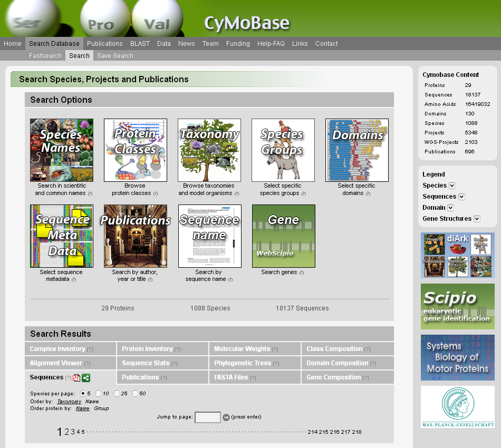Image resolution: width=501 pixels, height=448 pixels.
Task: Order protein by Group
Action: pyautogui.click(x=101, y=408)
